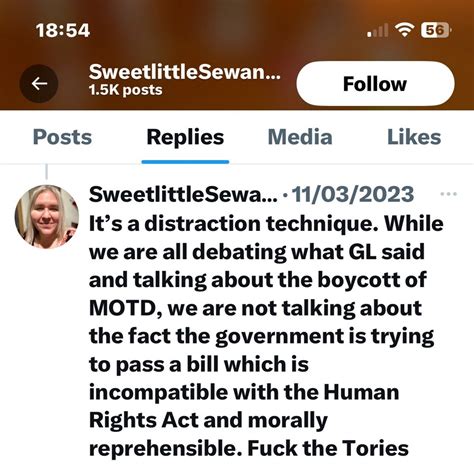The height and width of the screenshot is (467, 474).
Task: Tap the 1.5K posts count
Action: [x=125, y=90]
